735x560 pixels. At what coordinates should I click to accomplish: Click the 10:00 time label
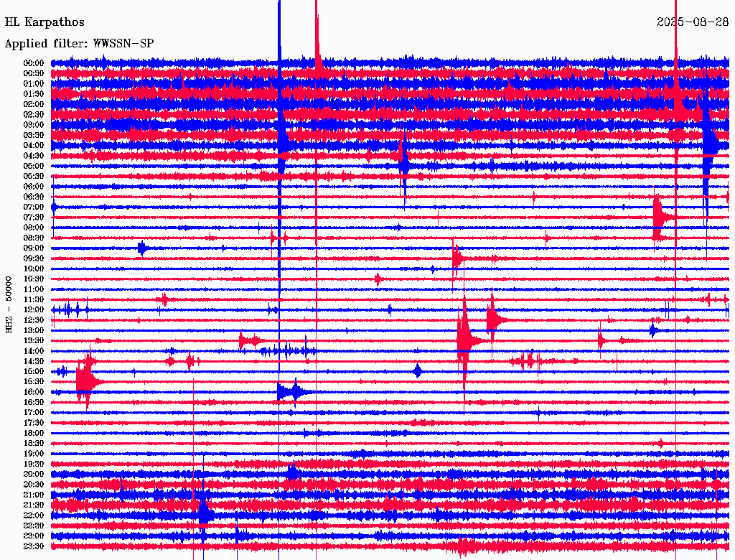coord(34,269)
